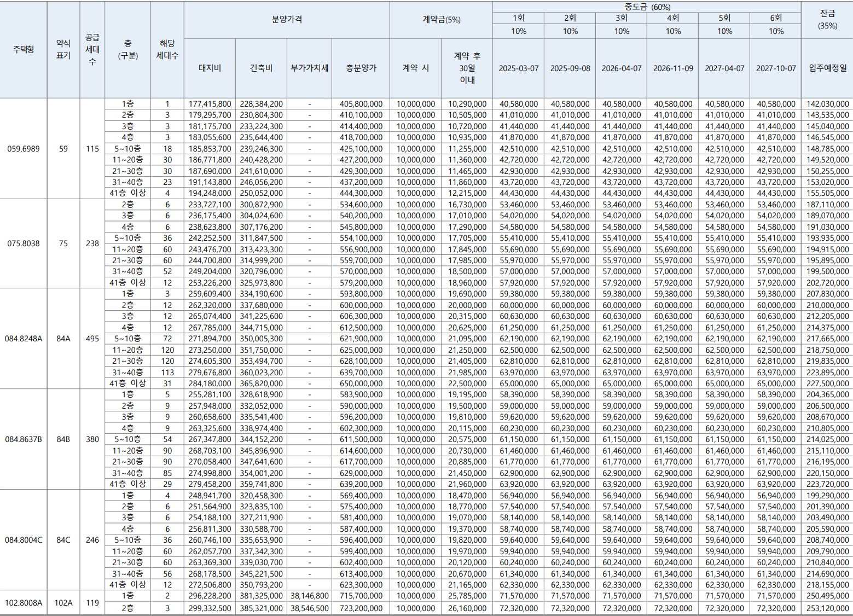
Task: Select supply count 380
Action: click(x=92, y=439)
